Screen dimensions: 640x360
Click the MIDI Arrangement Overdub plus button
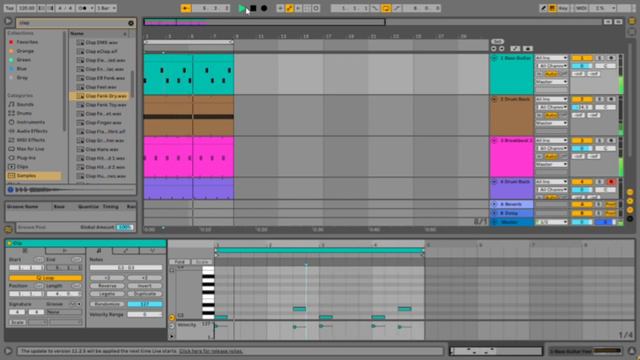280,8
